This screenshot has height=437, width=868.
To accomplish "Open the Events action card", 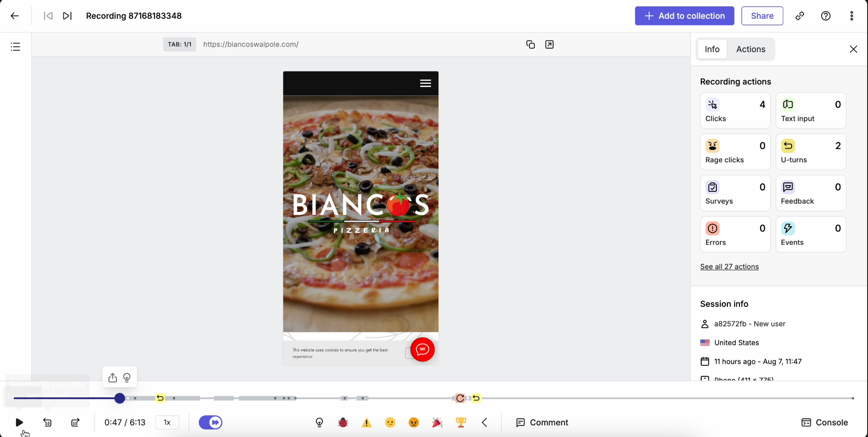I will (x=811, y=235).
